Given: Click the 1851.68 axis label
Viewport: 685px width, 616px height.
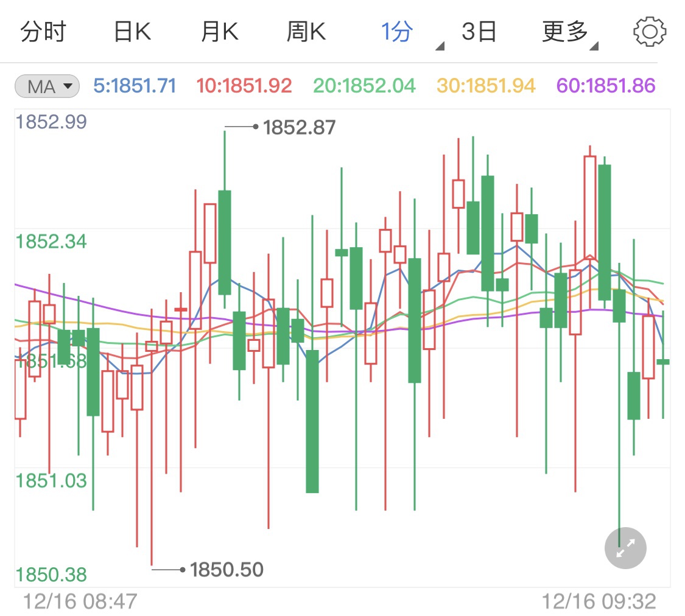Looking at the screenshot, I should pos(51,361).
